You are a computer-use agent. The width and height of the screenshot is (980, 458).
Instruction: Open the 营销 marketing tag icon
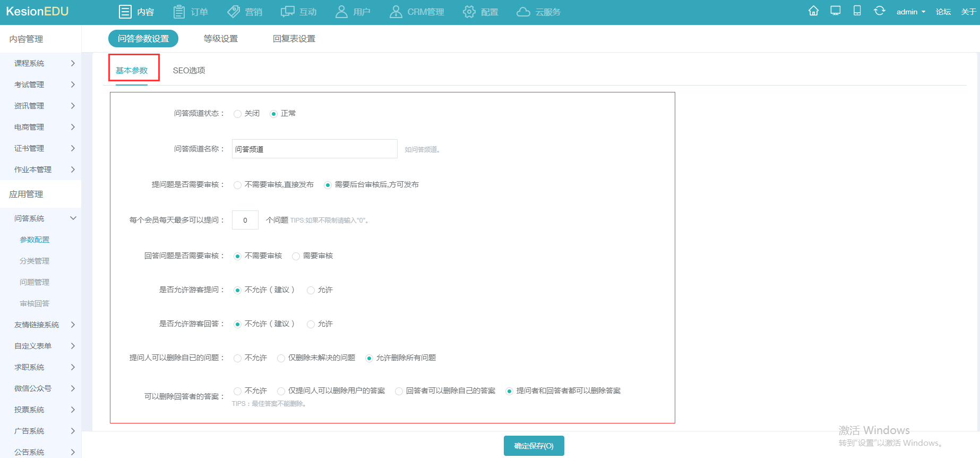click(x=234, y=12)
